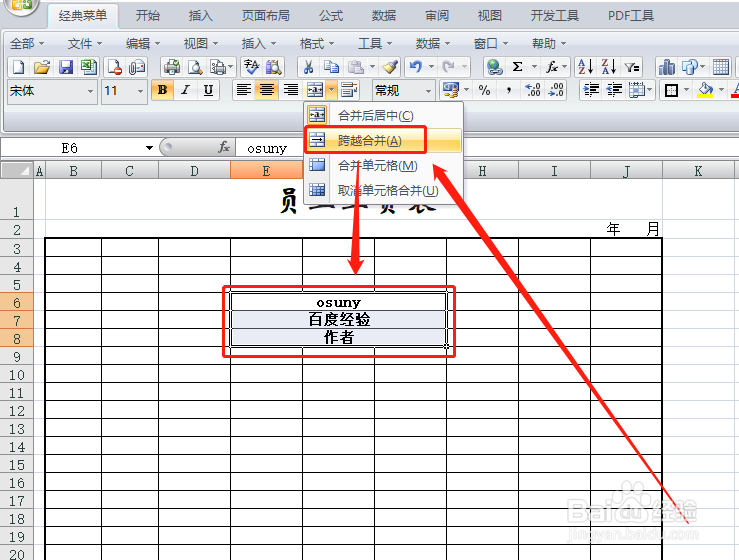Viewport: 739px width, 560px height.
Task: Undo the last action
Action: (x=415, y=67)
